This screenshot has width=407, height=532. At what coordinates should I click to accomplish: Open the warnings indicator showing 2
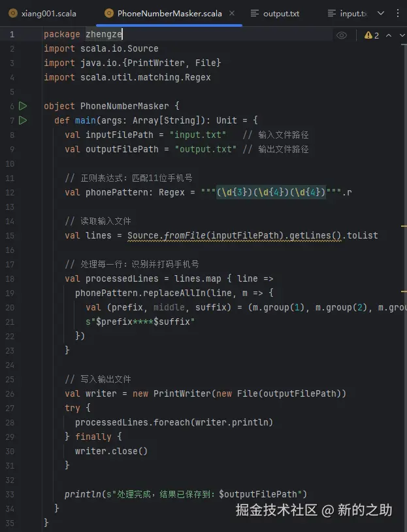tap(371, 35)
